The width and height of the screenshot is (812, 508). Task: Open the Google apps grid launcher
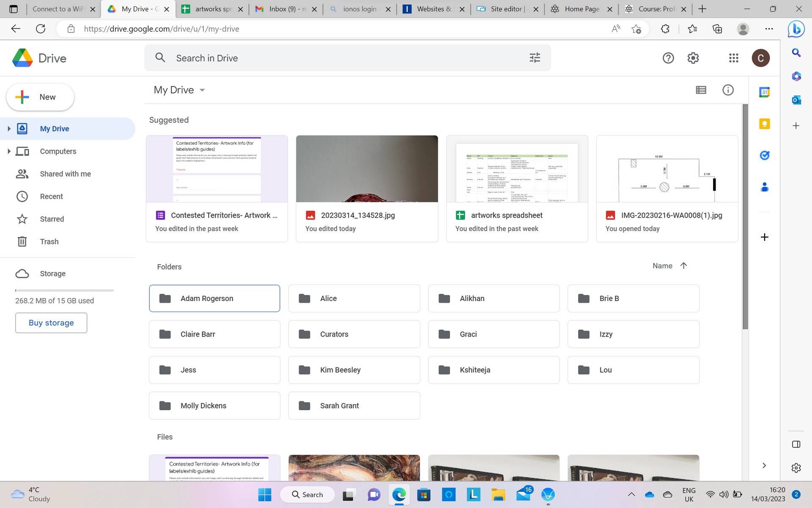tap(734, 58)
